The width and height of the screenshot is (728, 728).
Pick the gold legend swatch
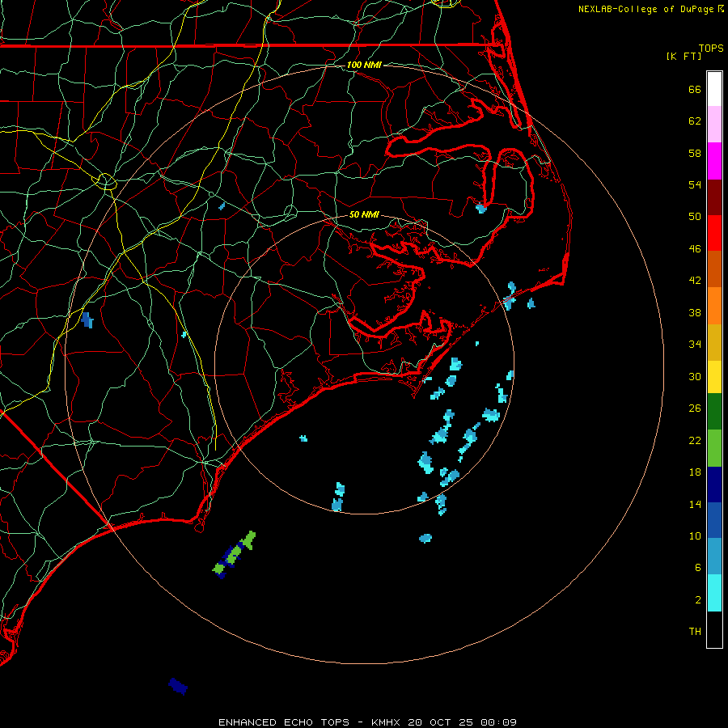point(714,343)
